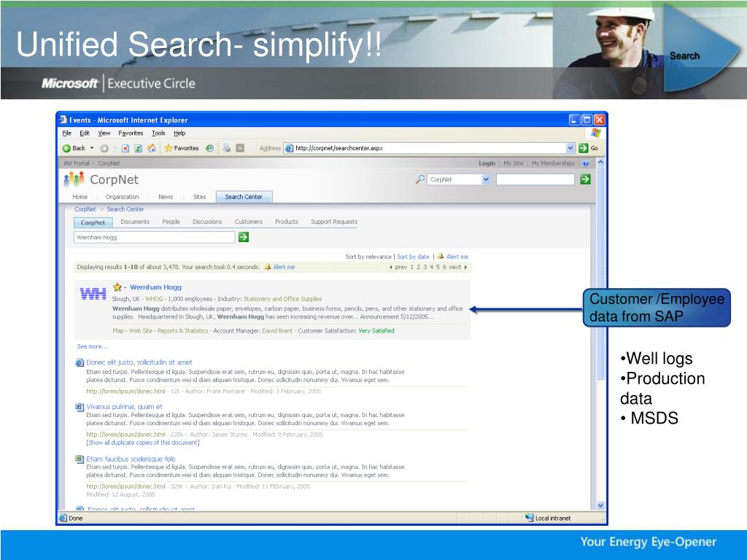747x560 pixels.
Task: Open Favorites star in the toolbar
Action: [182, 148]
